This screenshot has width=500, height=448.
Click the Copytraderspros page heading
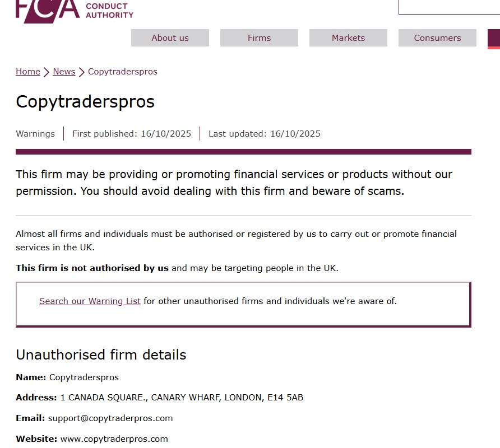tap(85, 102)
